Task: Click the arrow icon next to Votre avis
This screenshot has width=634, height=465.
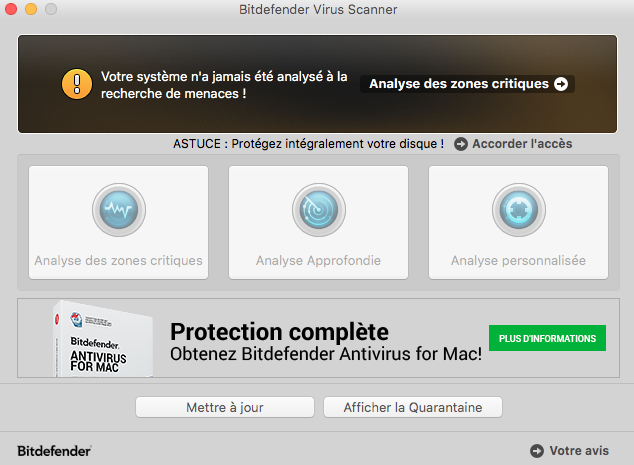Action: click(x=537, y=451)
